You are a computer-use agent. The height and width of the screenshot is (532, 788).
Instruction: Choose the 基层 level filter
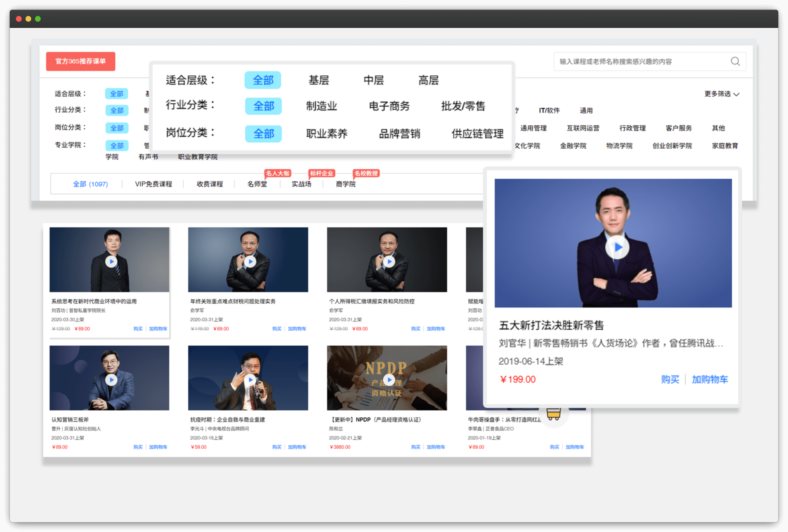pyautogui.click(x=319, y=80)
